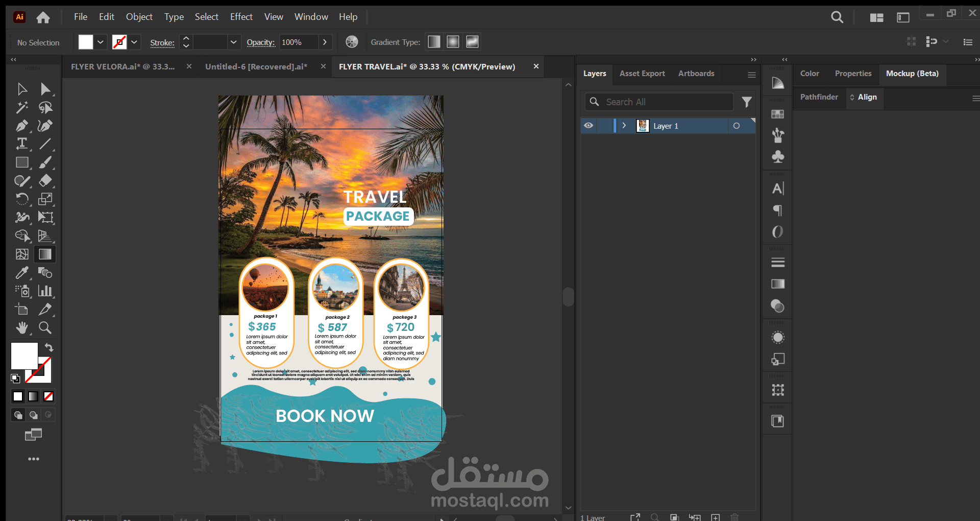This screenshot has height=521, width=980.
Task: Select the Hand tool
Action: click(22, 328)
